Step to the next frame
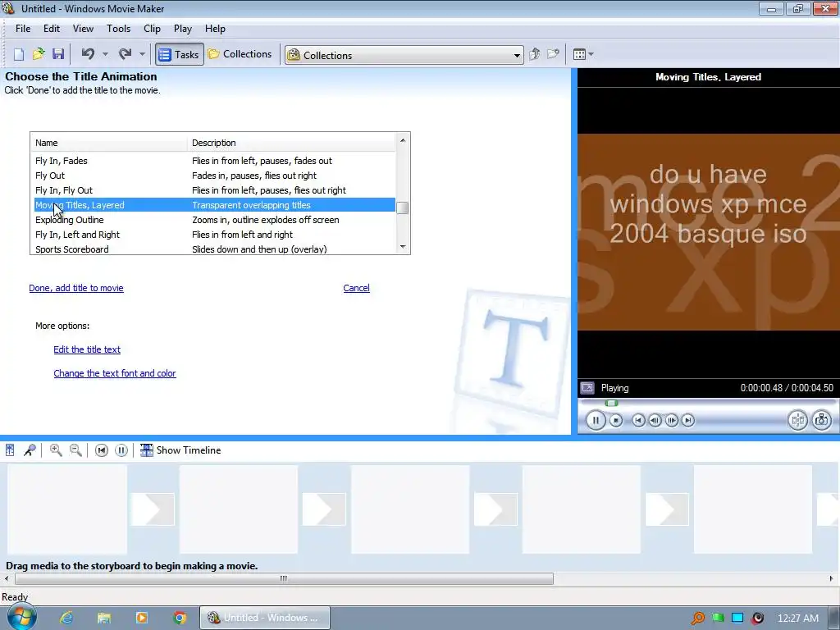840x630 pixels. pos(672,421)
